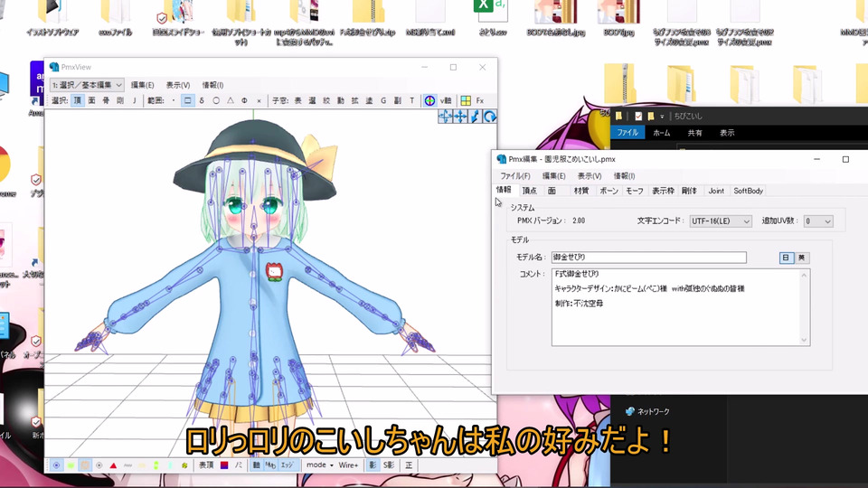Screen dimensions: 868x488
Task: Select ネットワーク in Explorer sidebar
Action: 653,412
